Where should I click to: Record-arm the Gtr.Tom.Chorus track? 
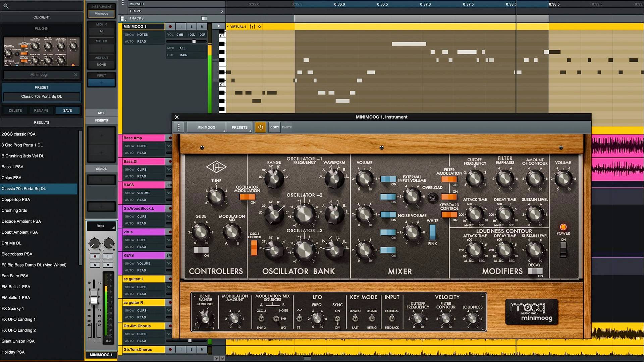[170, 349]
